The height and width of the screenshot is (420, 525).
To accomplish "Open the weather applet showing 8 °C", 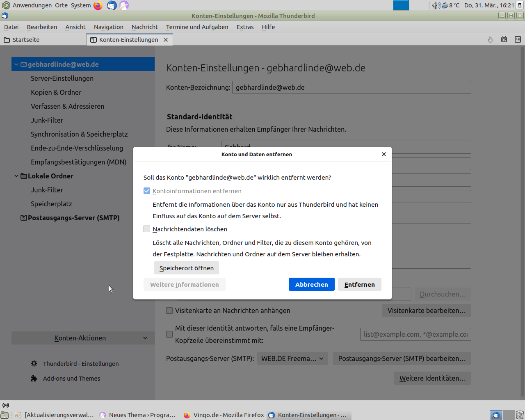I will (450, 5).
